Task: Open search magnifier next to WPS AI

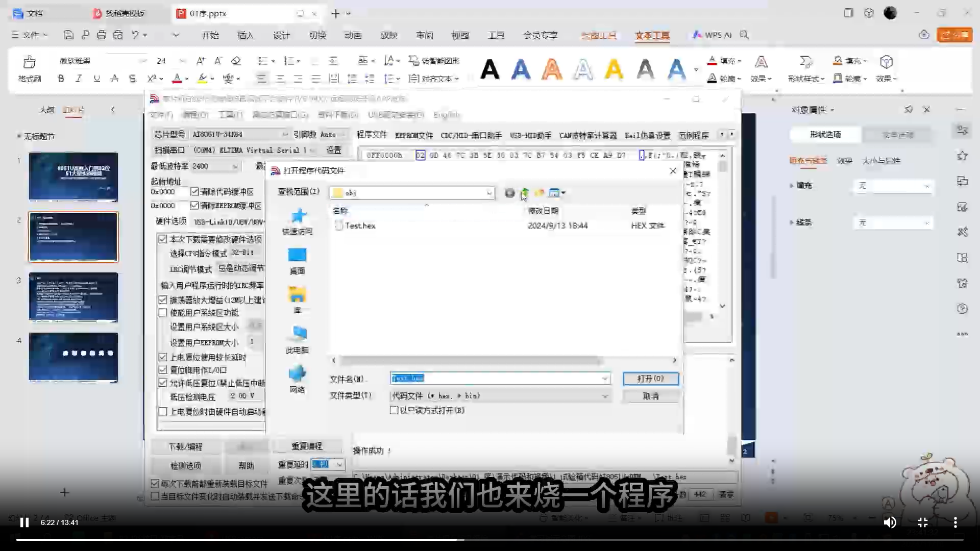Action: point(744,35)
